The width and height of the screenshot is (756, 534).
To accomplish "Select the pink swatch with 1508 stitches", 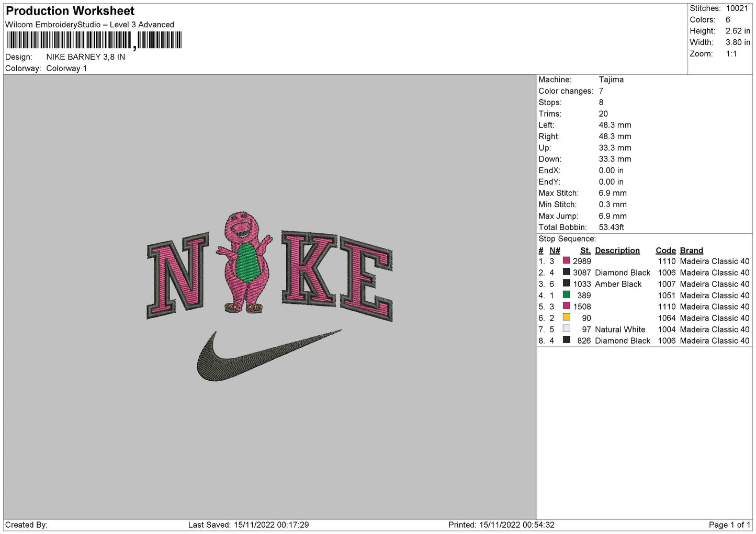I will [566, 306].
